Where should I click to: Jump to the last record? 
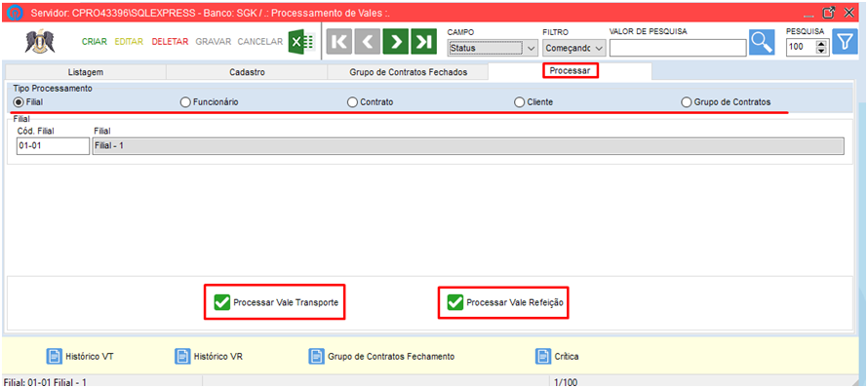pyautogui.click(x=423, y=42)
